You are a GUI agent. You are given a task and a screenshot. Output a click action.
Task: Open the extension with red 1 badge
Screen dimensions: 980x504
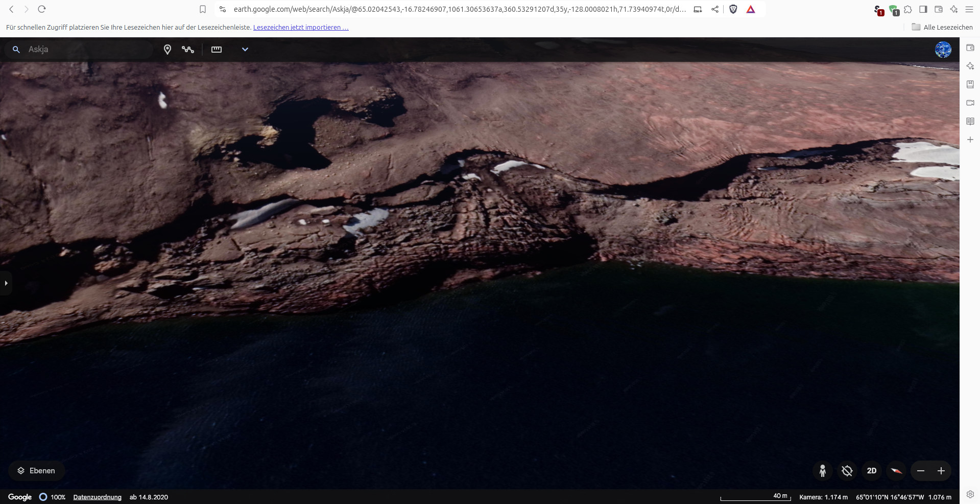[878, 10]
